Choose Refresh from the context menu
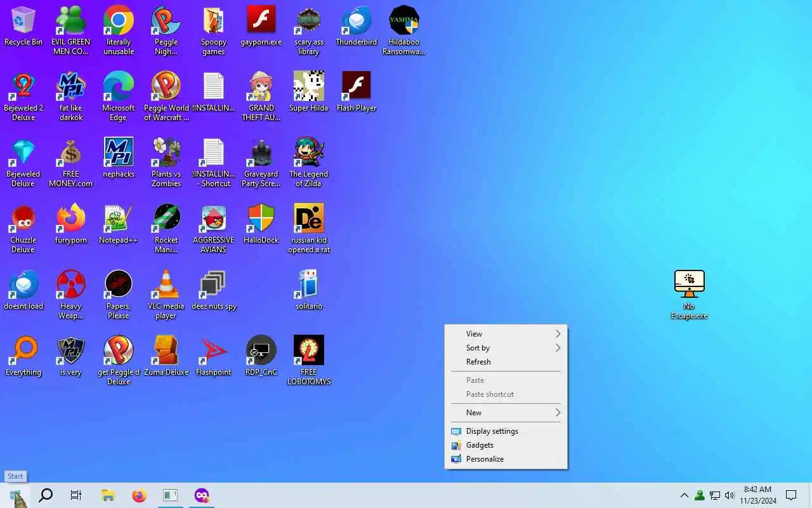This screenshot has height=508, width=812. pyautogui.click(x=506, y=362)
